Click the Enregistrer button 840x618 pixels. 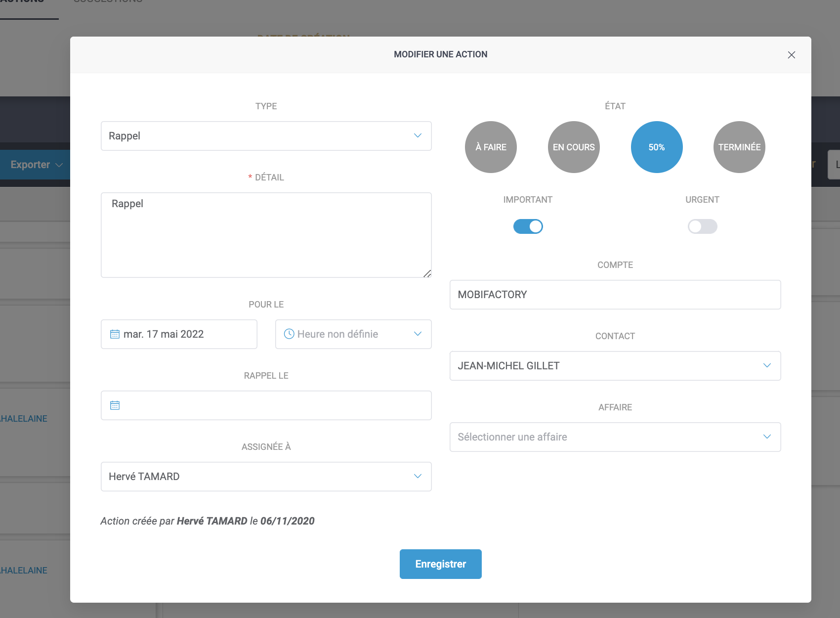click(x=440, y=564)
